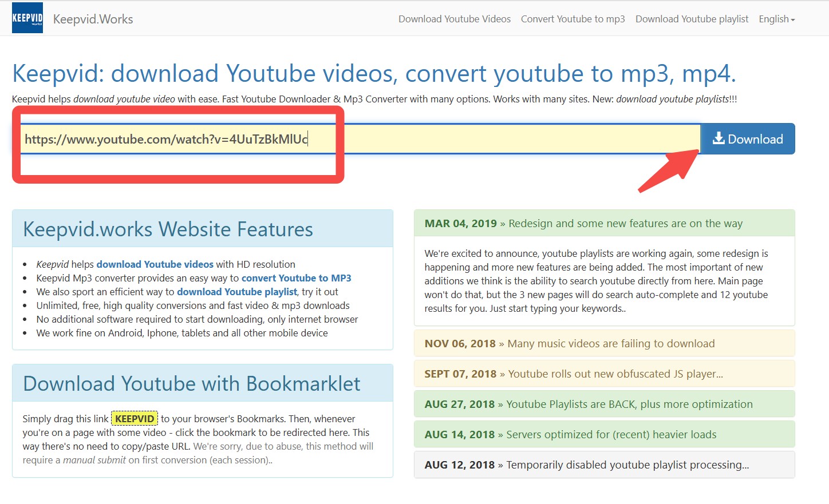Expand the AUG 27, 2018 news entry
Viewport: 829px width, 504px height.
coord(605,404)
